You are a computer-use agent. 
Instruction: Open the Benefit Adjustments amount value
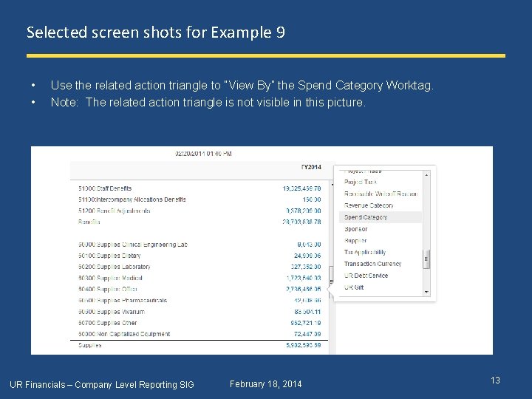click(304, 211)
